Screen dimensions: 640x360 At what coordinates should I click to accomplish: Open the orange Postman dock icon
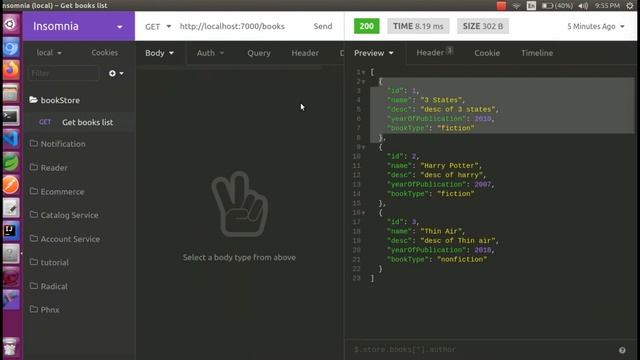[x=11, y=185]
